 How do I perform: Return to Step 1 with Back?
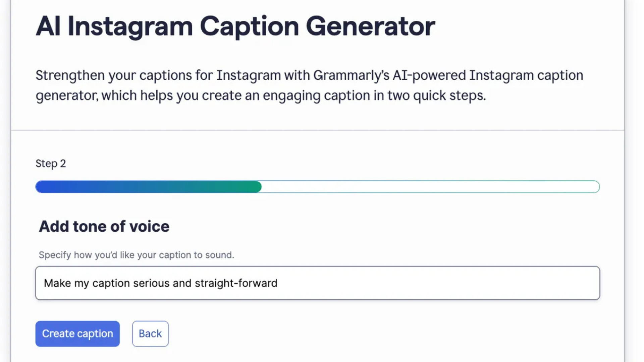point(150,334)
